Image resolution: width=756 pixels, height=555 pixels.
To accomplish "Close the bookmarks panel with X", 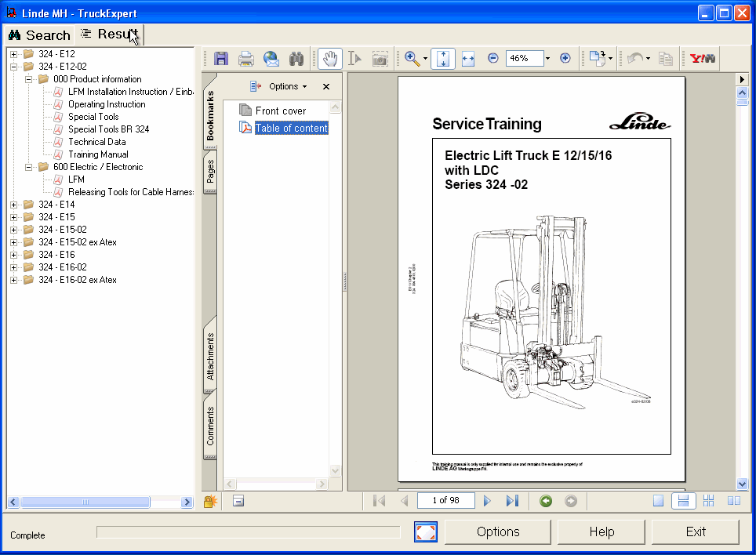I will pos(326,87).
